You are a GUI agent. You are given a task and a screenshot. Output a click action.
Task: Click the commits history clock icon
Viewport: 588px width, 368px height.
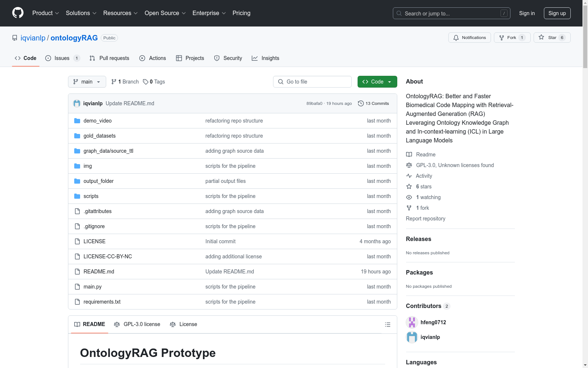click(x=361, y=103)
